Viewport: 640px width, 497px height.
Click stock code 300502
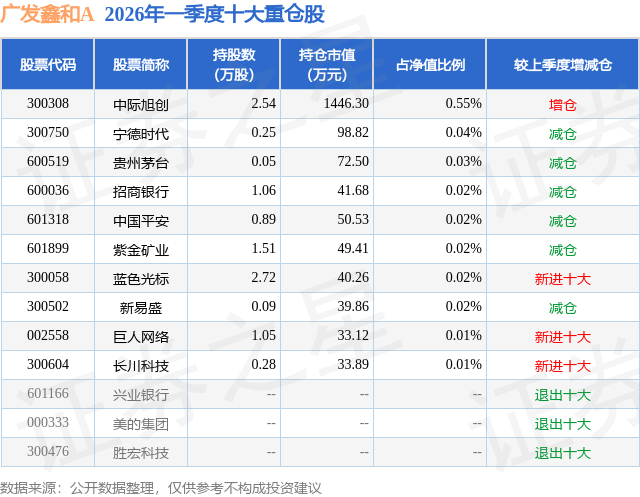click(x=48, y=306)
